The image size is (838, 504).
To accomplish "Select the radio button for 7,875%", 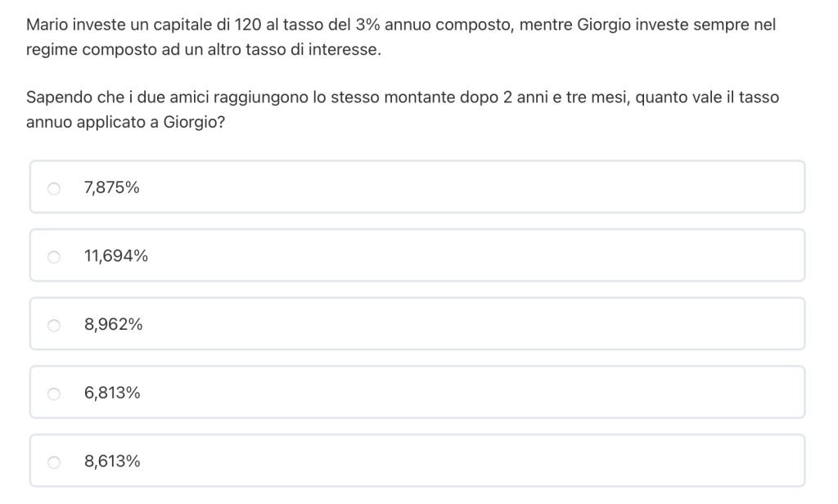I will pos(54,188).
